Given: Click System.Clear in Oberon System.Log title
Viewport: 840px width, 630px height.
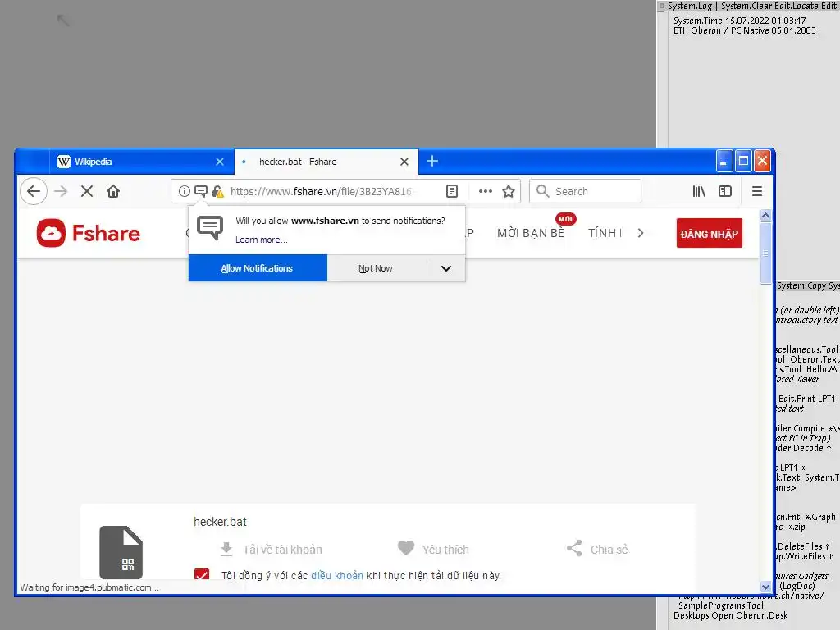Looking at the screenshot, I should click(x=746, y=6).
